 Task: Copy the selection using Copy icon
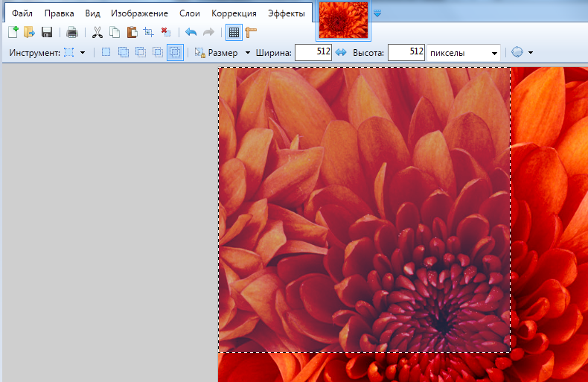(x=115, y=32)
